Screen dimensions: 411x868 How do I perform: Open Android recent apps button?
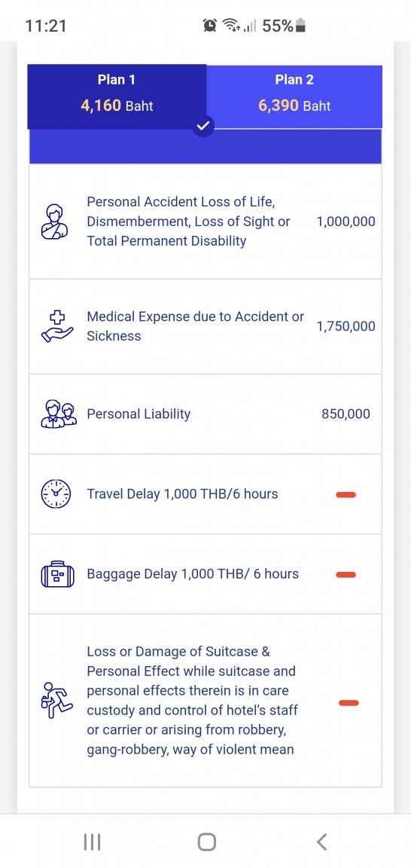tap(92, 842)
